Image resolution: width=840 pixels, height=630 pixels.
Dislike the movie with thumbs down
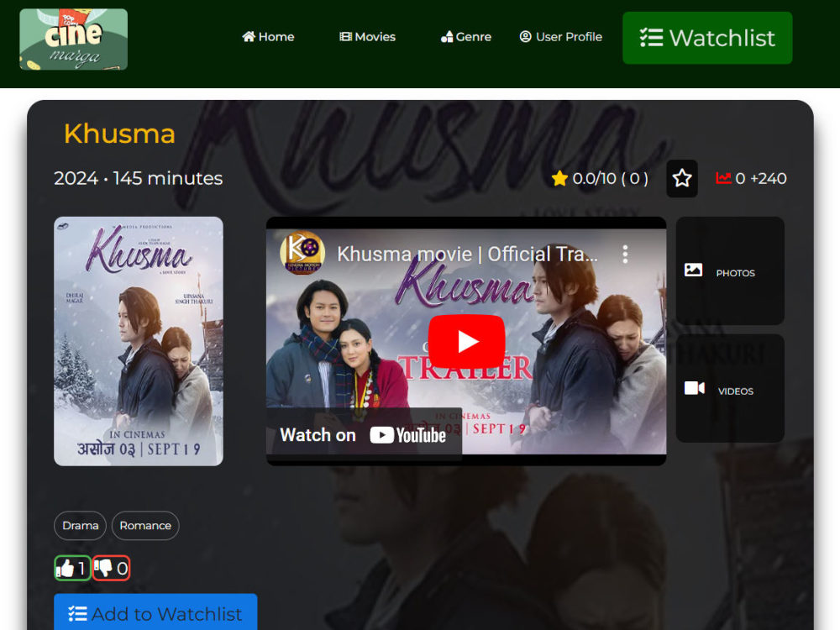coord(112,568)
